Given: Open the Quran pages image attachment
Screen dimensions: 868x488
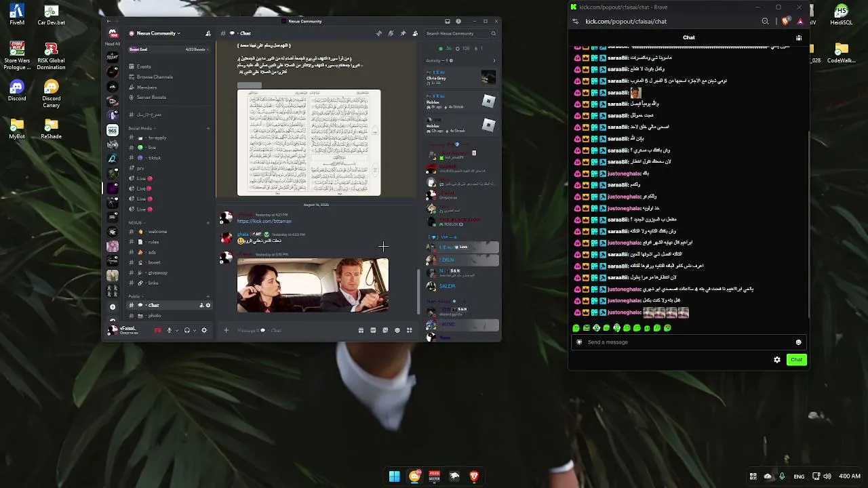Looking at the screenshot, I should point(309,142).
